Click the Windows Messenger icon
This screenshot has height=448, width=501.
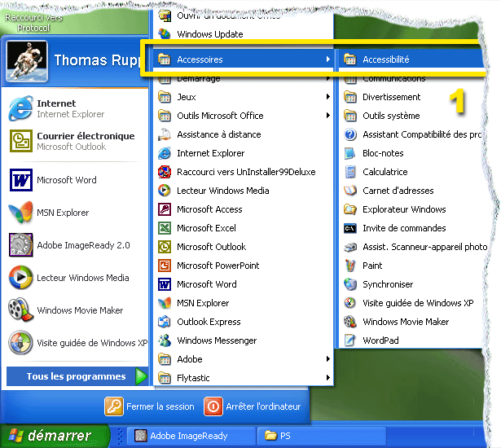pyautogui.click(x=165, y=340)
